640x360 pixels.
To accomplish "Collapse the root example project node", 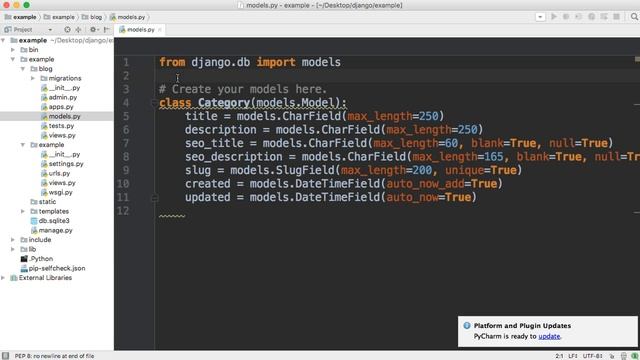I will [3, 40].
